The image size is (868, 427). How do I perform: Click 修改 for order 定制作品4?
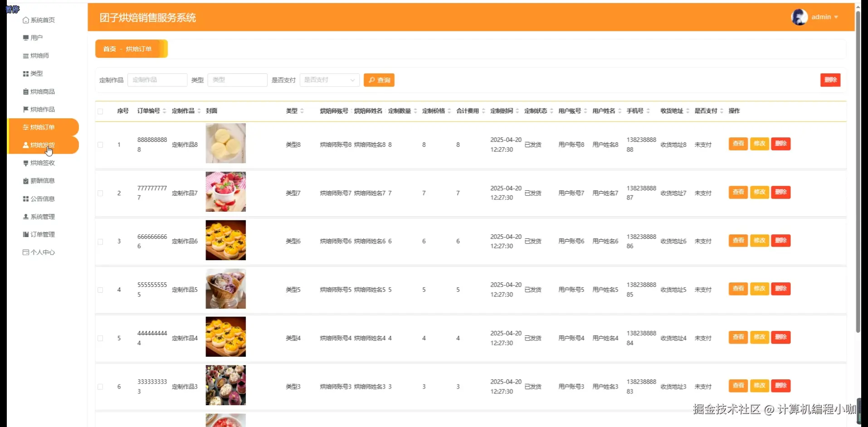760,337
